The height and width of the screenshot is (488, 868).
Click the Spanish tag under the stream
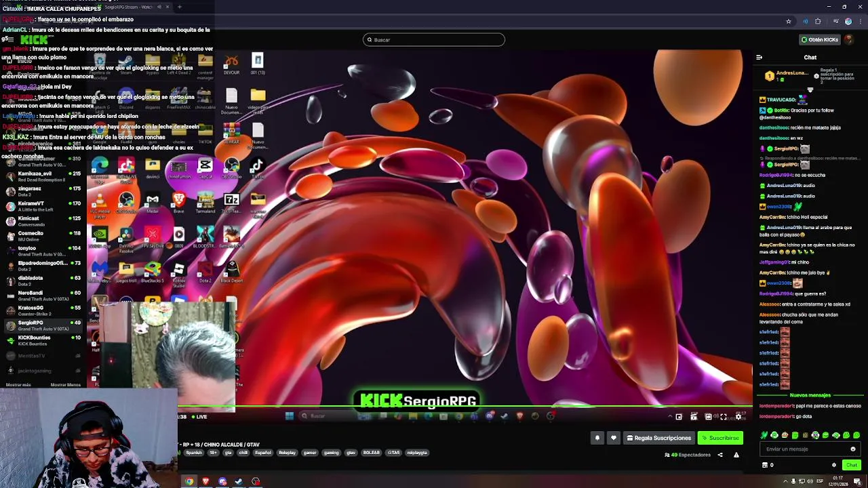[194, 453]
